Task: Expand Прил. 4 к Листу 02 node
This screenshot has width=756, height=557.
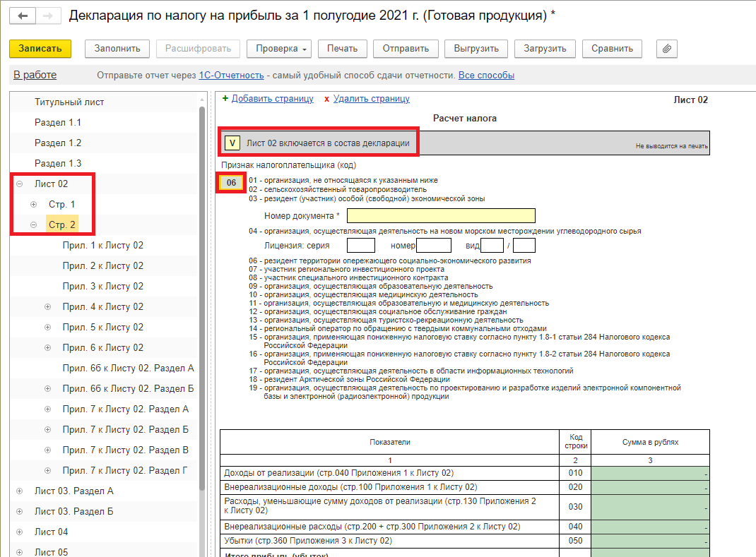Action: tap(47, 307)
